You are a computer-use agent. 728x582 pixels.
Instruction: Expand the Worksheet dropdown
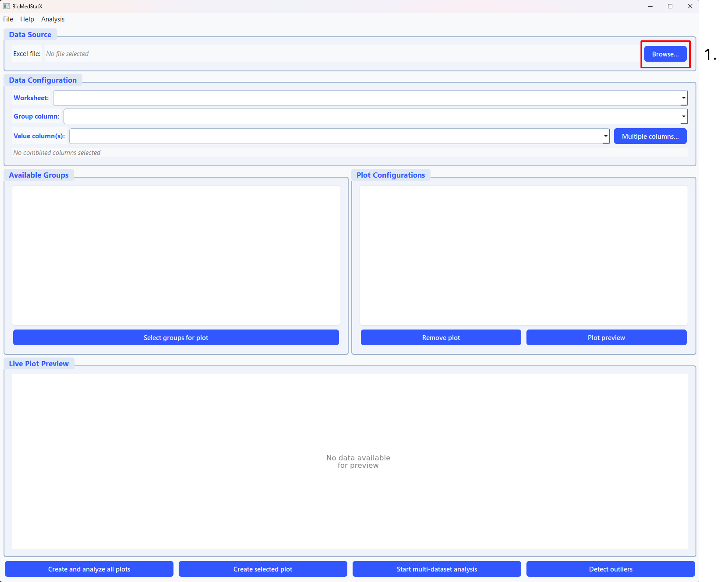coord(370,98)
